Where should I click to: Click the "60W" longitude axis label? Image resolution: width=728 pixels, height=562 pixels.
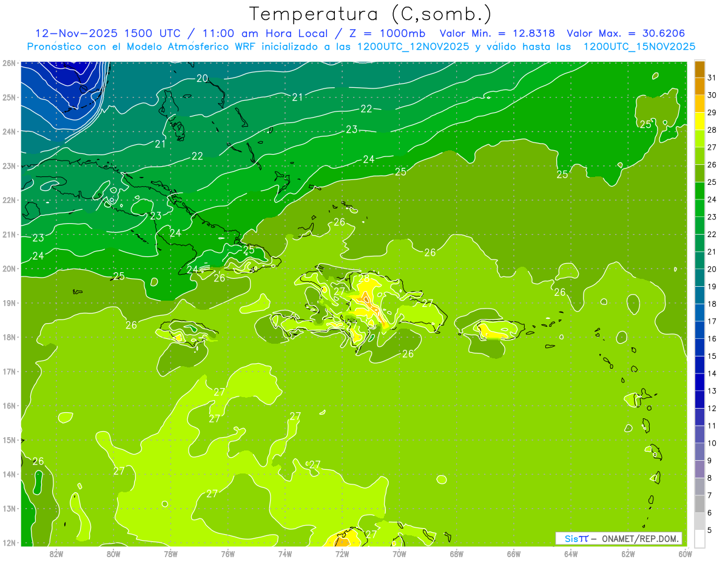point(684,554)
